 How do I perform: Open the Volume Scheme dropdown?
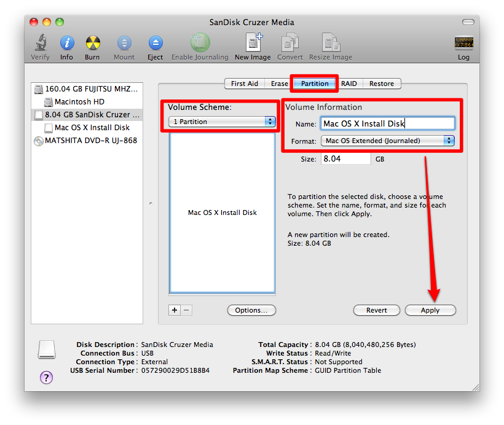pos(222,122)
